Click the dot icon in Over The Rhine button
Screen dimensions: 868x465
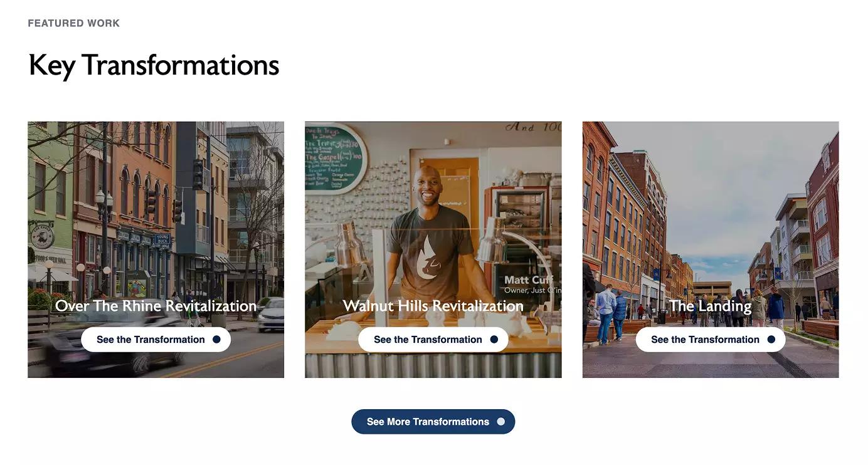point(216,340)
